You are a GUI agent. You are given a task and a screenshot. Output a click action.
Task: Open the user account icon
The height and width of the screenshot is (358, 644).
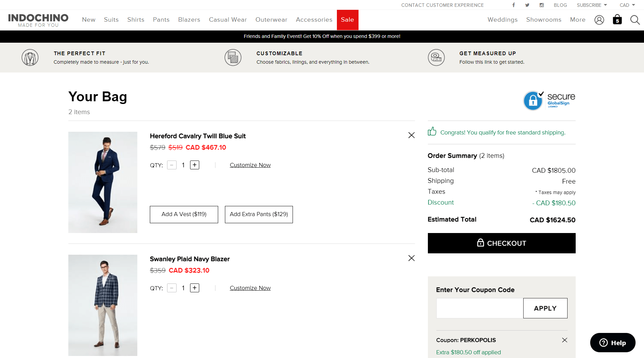(x=599, y=20)
